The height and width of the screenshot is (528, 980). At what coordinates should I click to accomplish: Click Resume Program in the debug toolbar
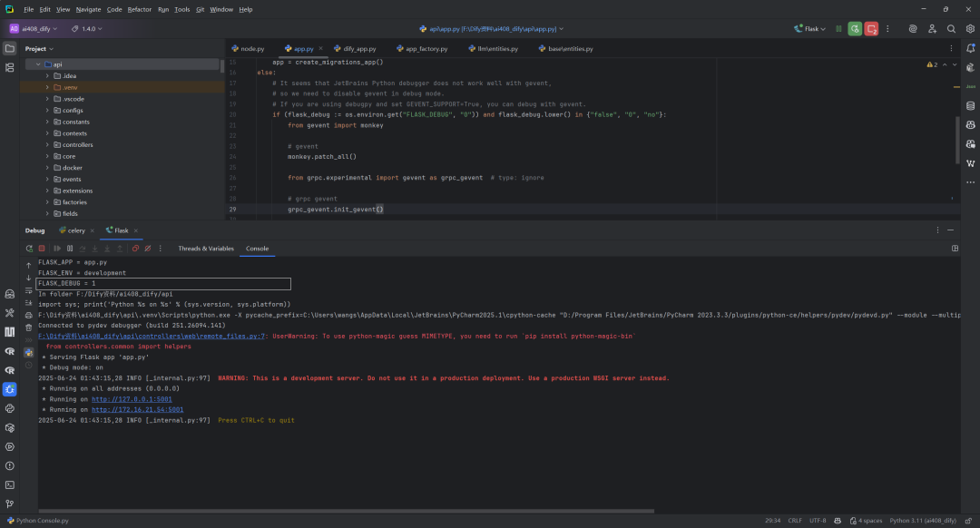(x=57, y=249)
